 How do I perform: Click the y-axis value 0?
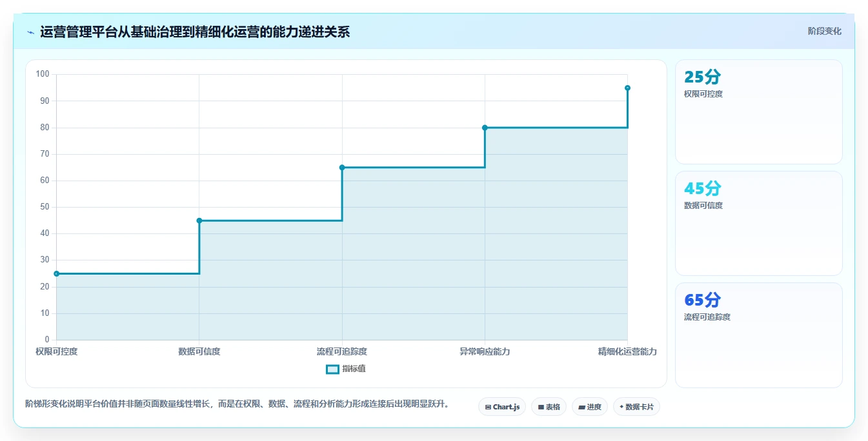pos(47,340)
